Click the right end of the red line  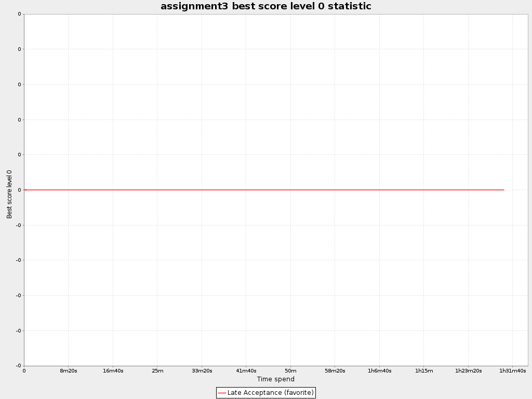[503, 190]
